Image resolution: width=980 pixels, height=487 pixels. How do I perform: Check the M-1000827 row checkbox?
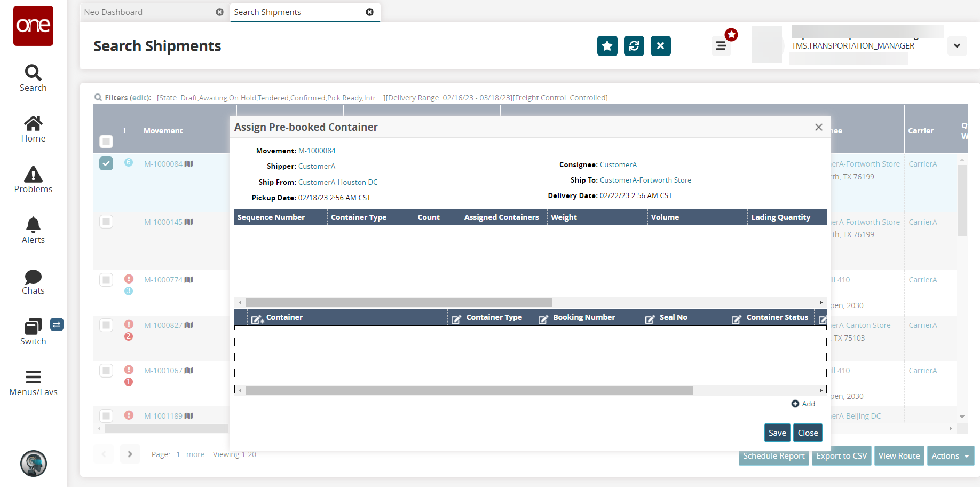pos(106,325)
